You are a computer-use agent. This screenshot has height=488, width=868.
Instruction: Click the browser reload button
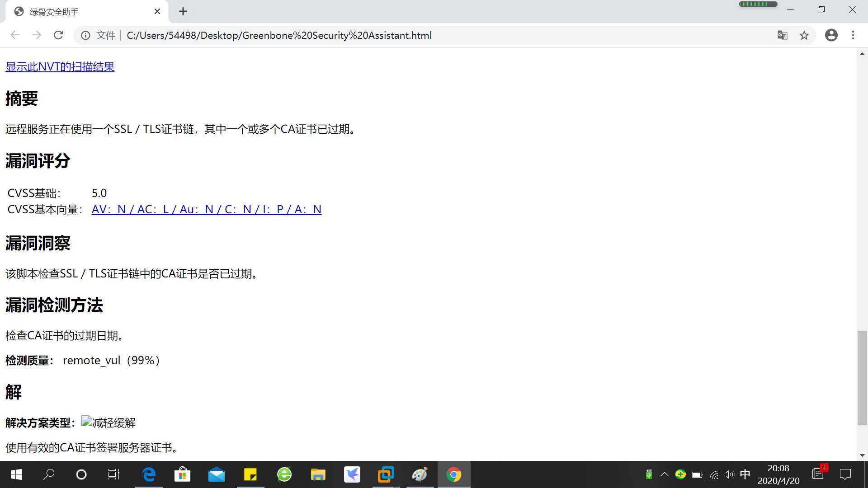click(58, 35)
